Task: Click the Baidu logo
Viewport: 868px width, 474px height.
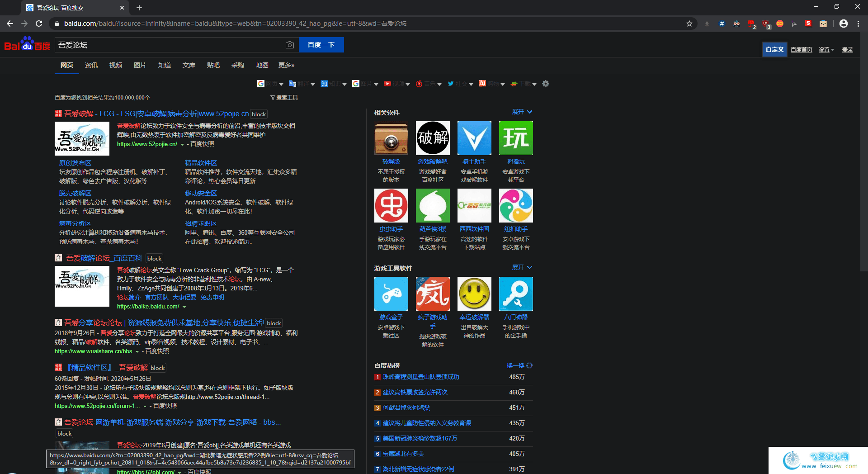Action: click(x=27, y=44)
